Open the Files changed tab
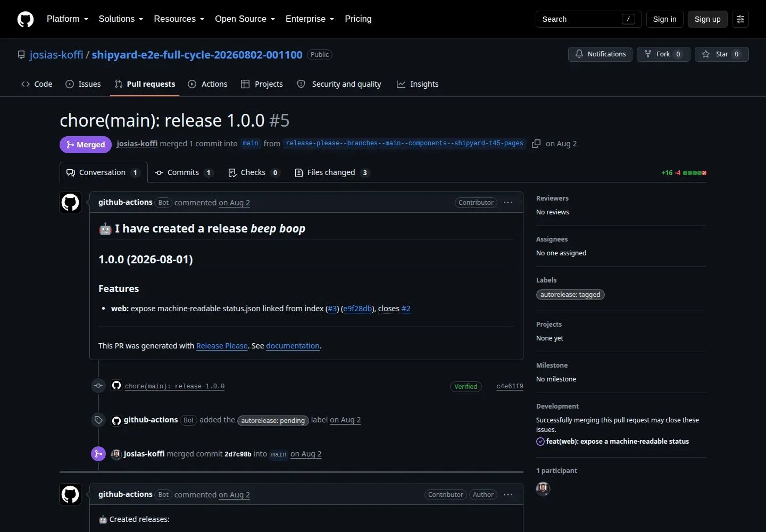The height and width of the screenshot is (532, 766). 332,172
